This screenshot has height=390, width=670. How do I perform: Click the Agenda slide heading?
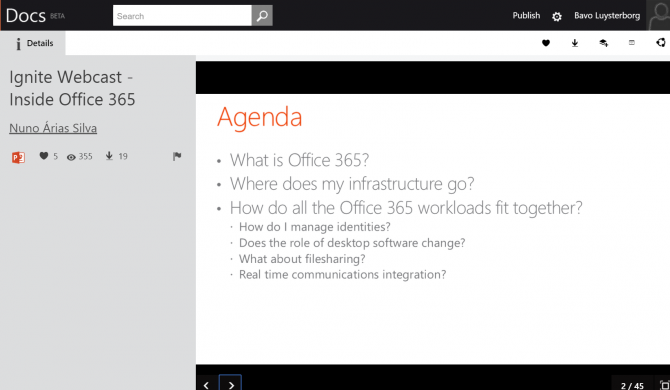259,117
